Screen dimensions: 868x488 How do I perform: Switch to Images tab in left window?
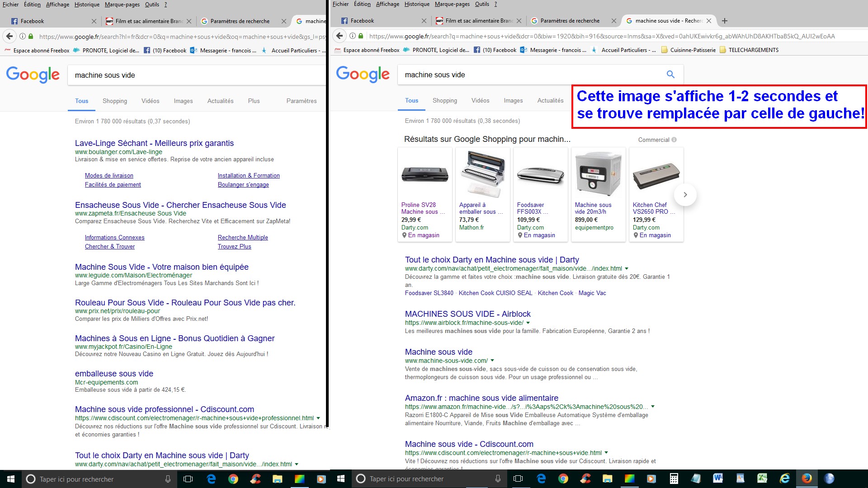[183, 101]
